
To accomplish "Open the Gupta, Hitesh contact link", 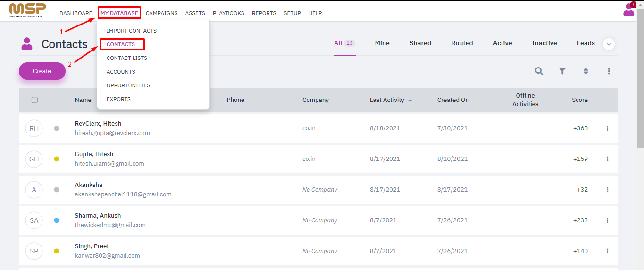I will coord(94,154).
